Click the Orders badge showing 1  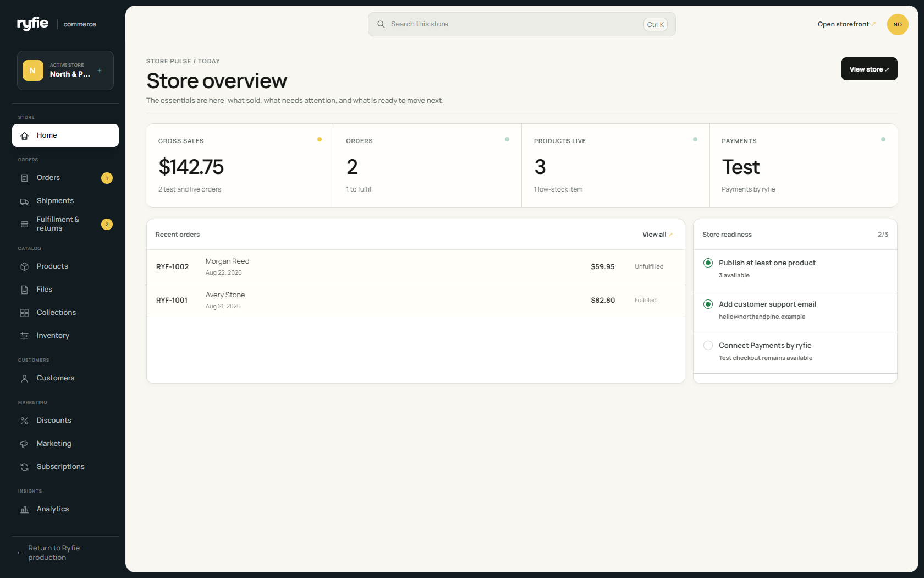tap(107, 178)
